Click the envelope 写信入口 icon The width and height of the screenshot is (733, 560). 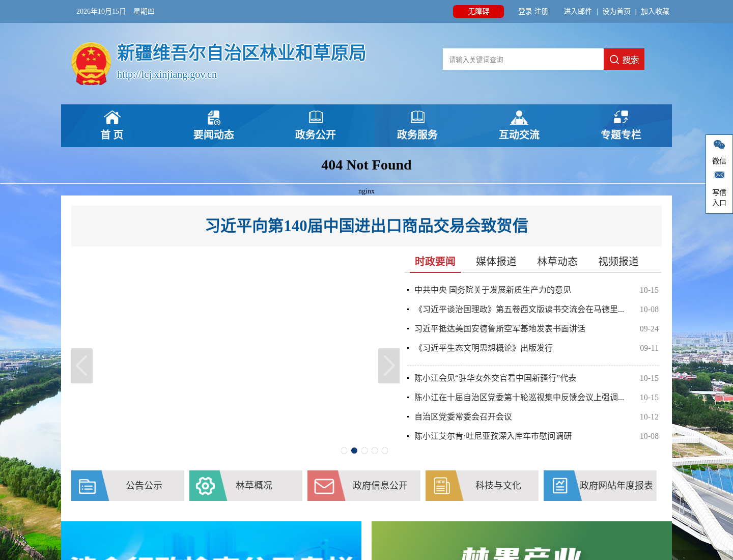719,175
